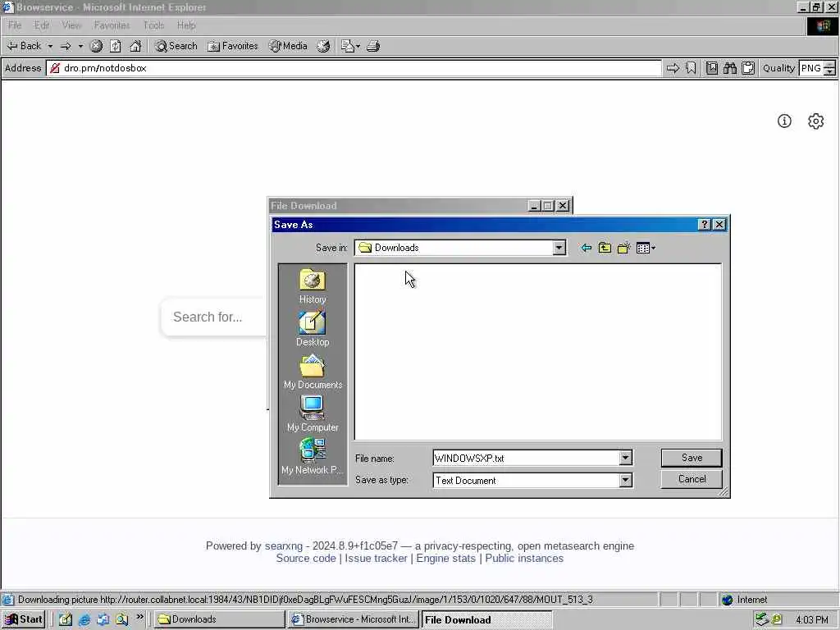Open the Tools menu
The image size is (840, 630).
pos(153,25)
